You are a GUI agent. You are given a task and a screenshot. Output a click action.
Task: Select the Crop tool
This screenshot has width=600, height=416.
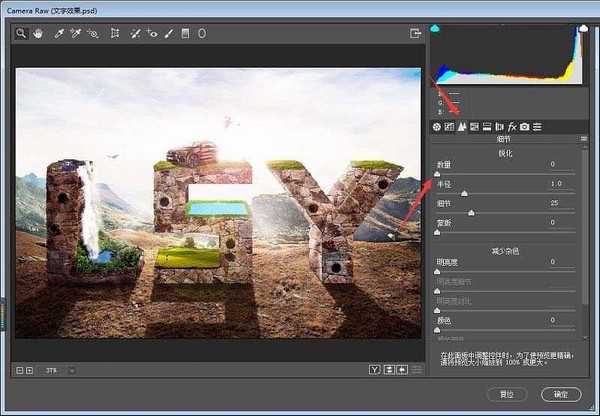pyautogui.click(x=115, y=33)
